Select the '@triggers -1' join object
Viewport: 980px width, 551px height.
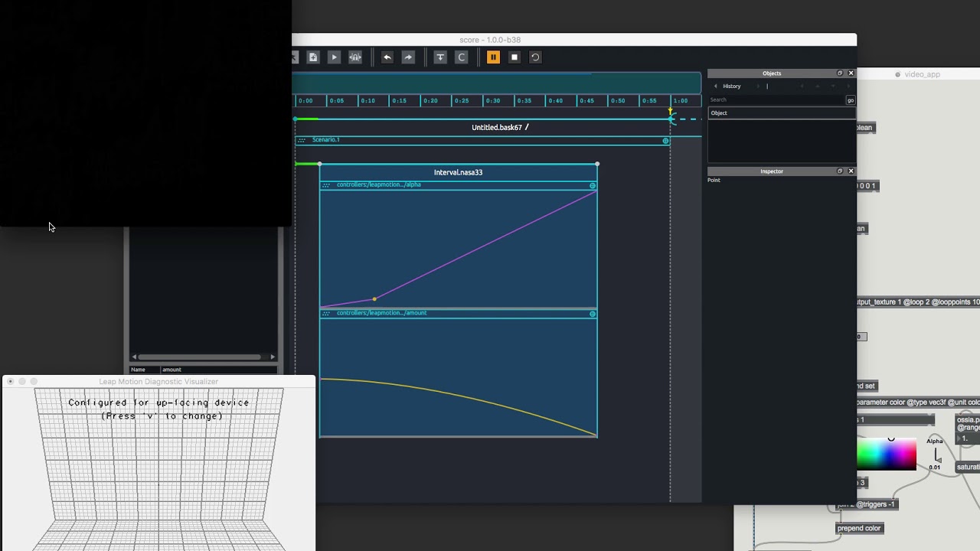tap(866, 504)
